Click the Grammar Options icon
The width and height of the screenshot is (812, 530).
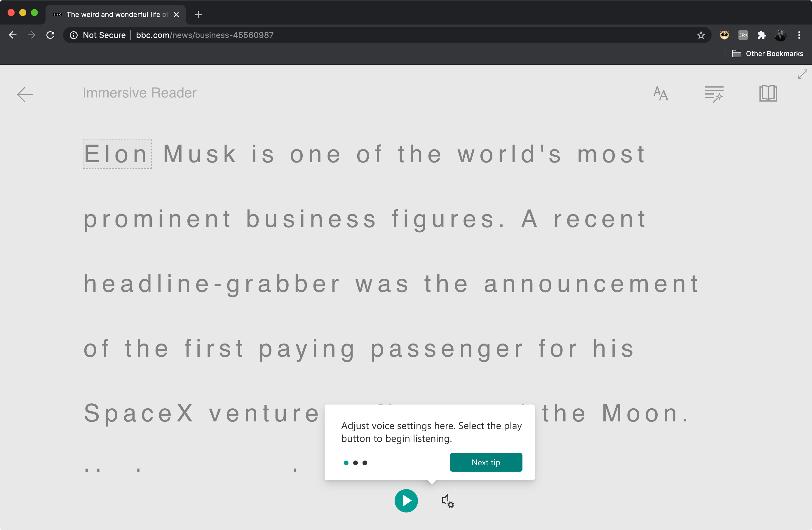pos(713,93)
